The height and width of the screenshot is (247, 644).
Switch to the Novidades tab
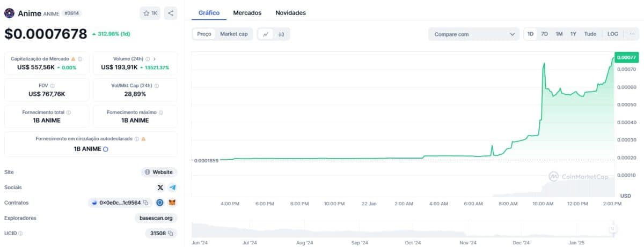pos(291,12)
